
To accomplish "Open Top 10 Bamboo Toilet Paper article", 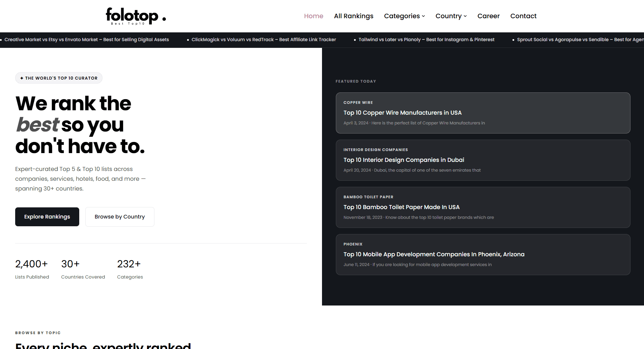I will point(483,207).
